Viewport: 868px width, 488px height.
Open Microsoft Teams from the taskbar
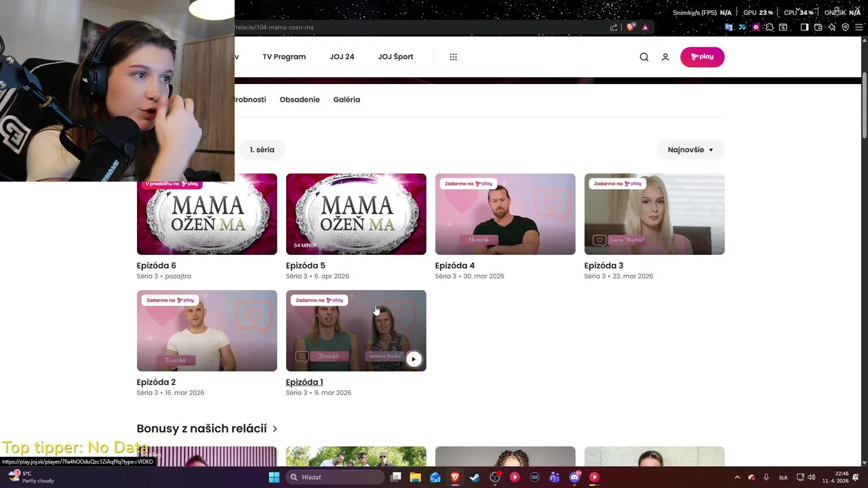tap(555, 477)
